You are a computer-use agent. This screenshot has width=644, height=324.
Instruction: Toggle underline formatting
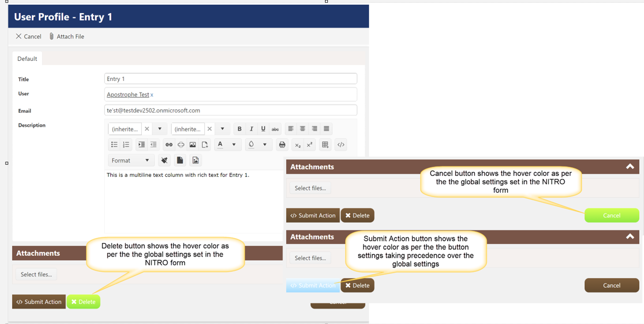click(263, 129)
